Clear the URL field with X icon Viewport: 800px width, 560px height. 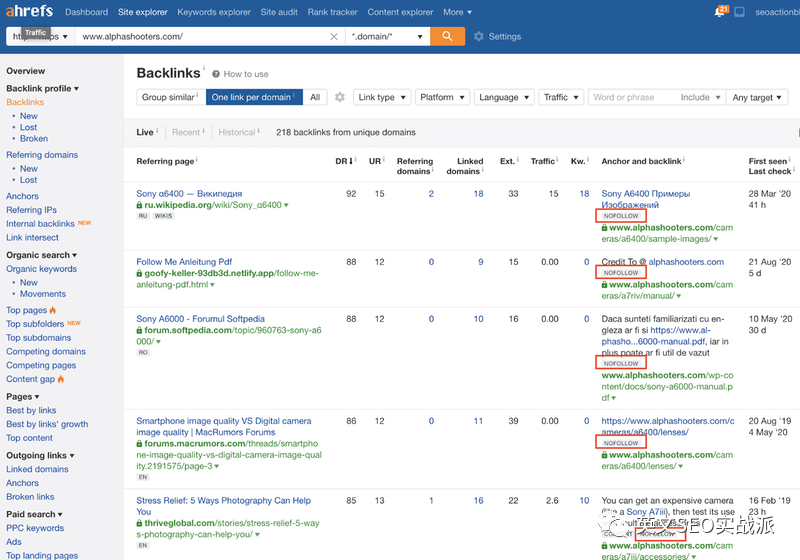pos(334,37)
